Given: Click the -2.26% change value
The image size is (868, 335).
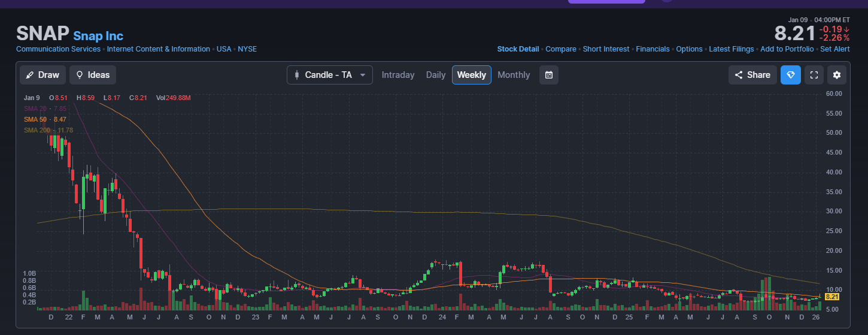Looking at the screenshot, I should click(x=834, y=38).
